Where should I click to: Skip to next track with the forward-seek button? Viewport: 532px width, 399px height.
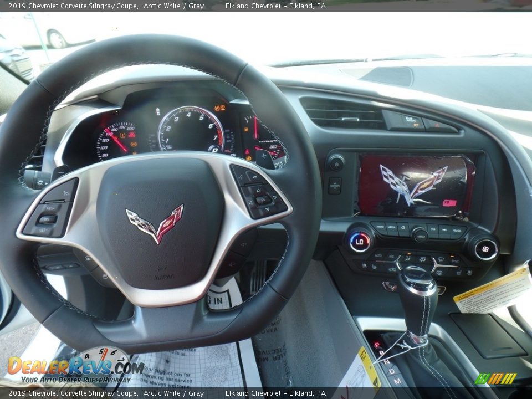444,228
